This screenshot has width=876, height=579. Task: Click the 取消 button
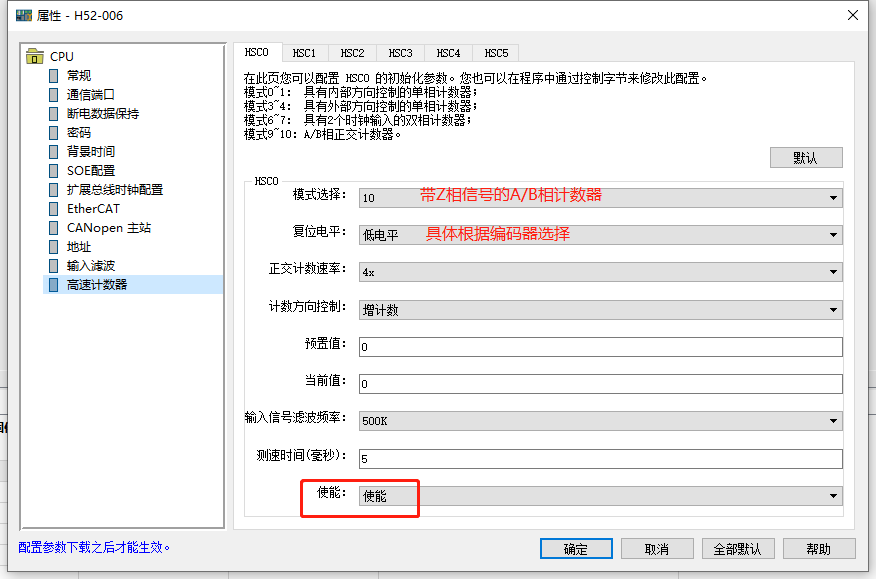coord(657,549)
